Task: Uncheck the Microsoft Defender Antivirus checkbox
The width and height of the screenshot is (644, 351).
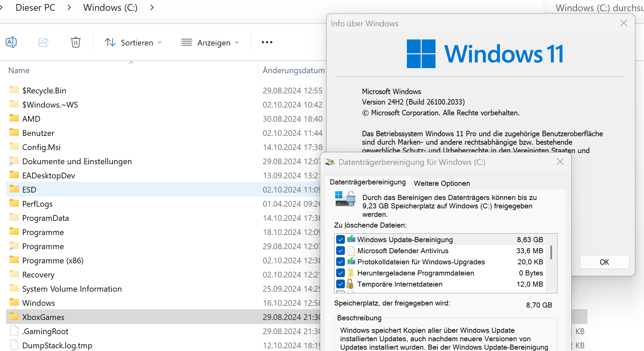Action: [340, 251]
